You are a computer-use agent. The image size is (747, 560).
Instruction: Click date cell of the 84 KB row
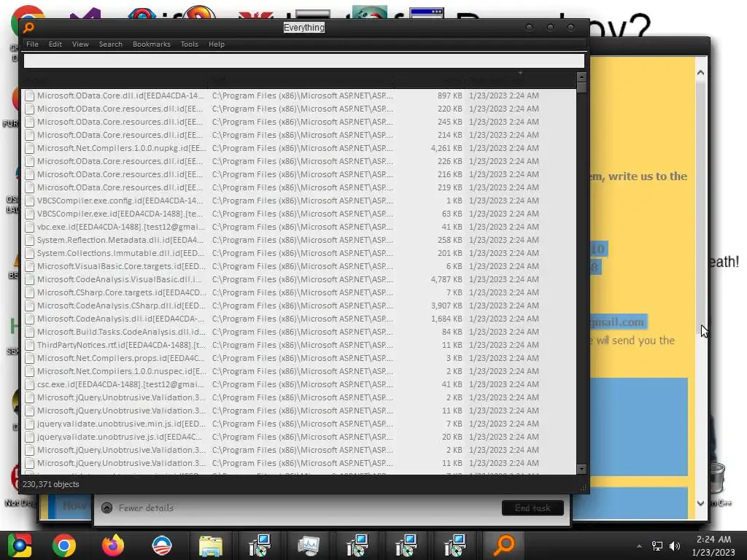click(503, 332)
